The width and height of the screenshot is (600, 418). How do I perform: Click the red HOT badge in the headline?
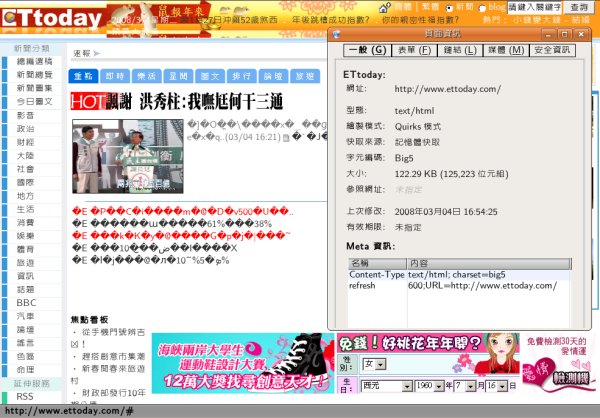point(88,102)
